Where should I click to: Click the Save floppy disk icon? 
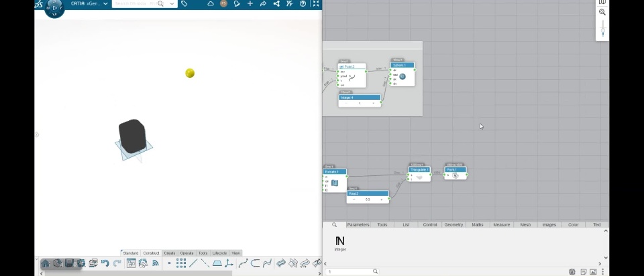pyautogui.click(x=69, y=263)
